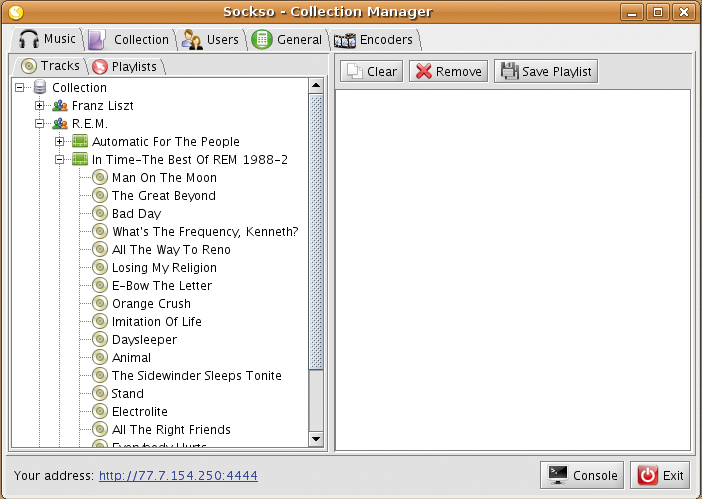The image size is (702, 499).
Task: Click Automatic For The People album icon
Action: pos(80,141)
